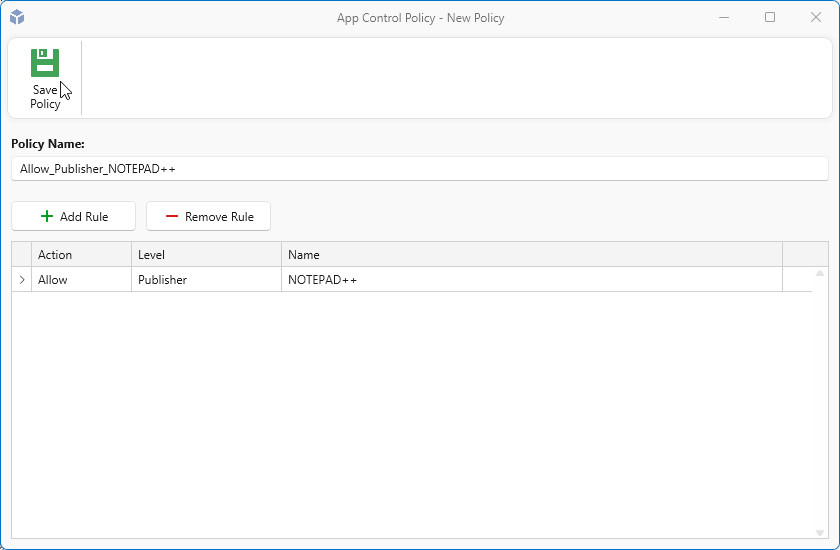Expand the NOTEPAD++ rule row chevron

[x=22, y=280]
